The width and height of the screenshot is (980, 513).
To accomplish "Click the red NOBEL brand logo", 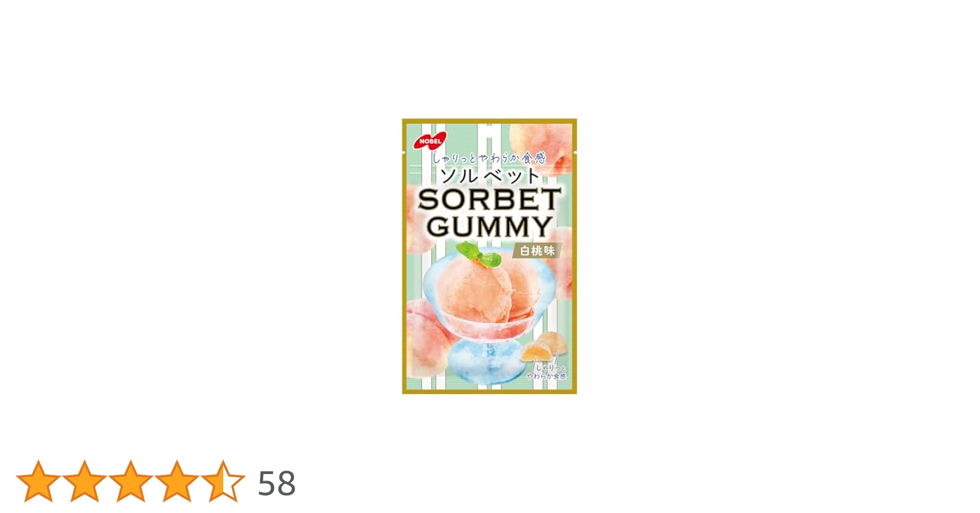I will tap(430, 141).
